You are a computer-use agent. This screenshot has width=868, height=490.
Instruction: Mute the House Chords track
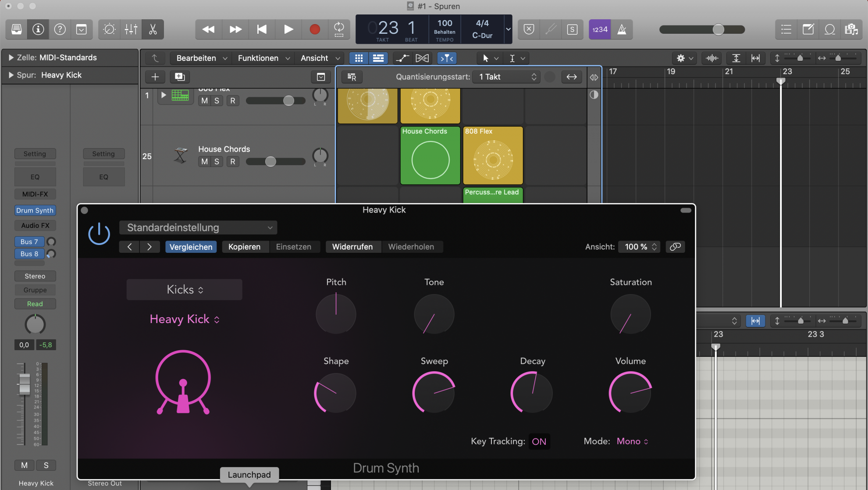(204, 161)
